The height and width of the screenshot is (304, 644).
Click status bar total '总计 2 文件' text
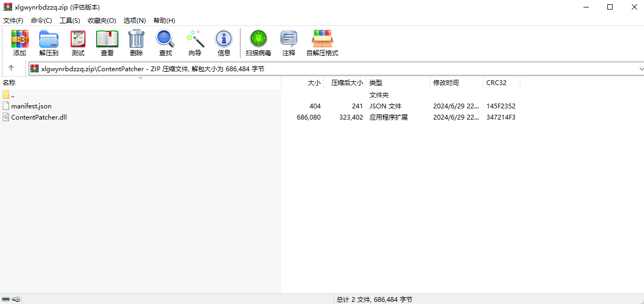(x=374, y=299)
